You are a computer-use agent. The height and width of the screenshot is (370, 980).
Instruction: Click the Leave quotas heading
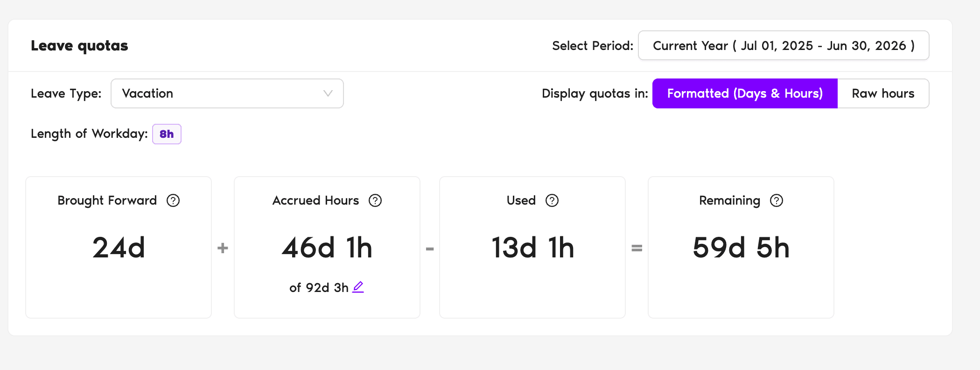point(79,46)
